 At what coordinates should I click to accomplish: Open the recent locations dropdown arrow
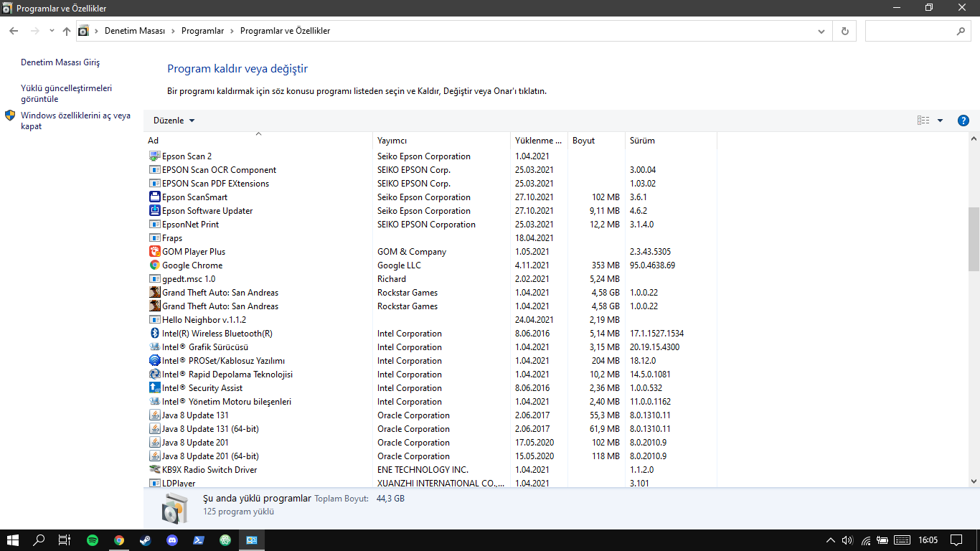click(52, 32)
